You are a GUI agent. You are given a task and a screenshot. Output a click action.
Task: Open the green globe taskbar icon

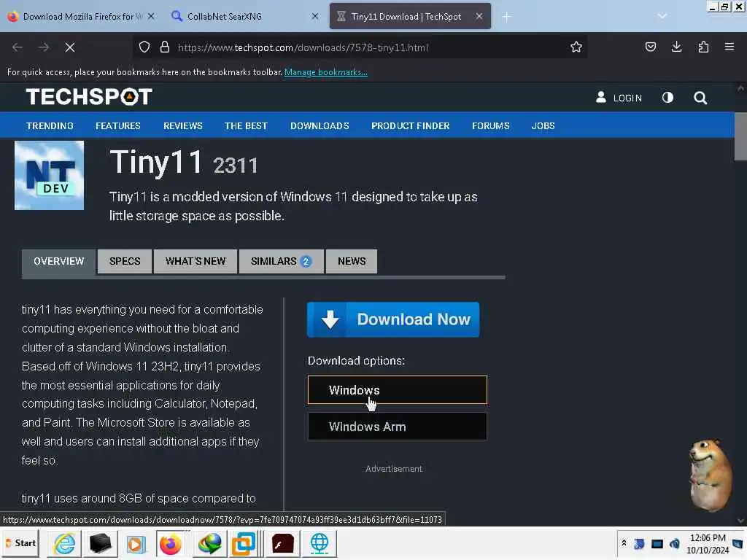[x=209, y=543]
